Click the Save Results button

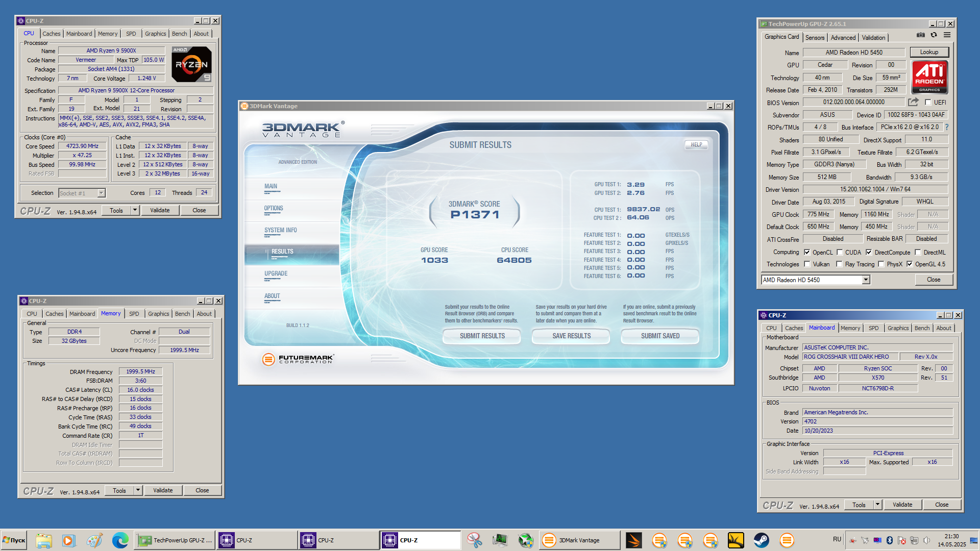pos(571,336)
